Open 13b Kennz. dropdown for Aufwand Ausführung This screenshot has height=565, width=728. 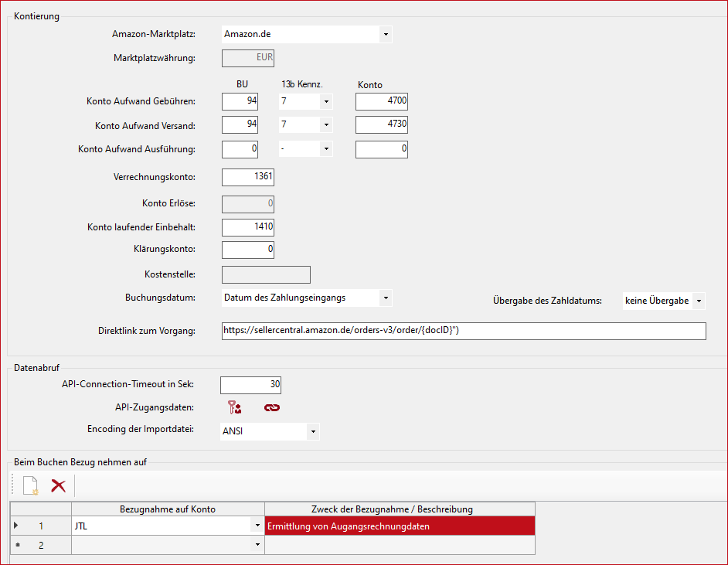tap(326, 149)
